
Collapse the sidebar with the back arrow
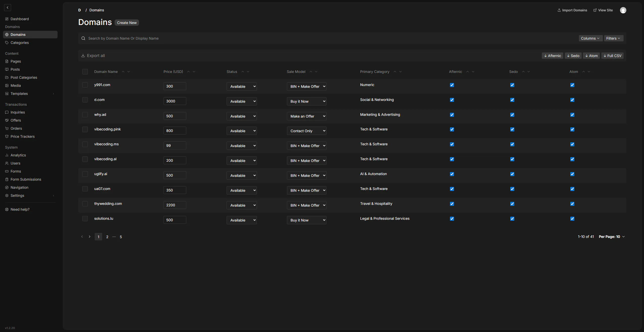click(8, 8)
